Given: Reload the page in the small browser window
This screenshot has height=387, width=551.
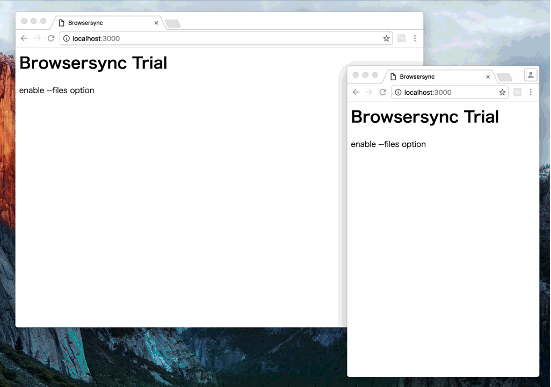Looking at the screenshot, I should 383,92.
